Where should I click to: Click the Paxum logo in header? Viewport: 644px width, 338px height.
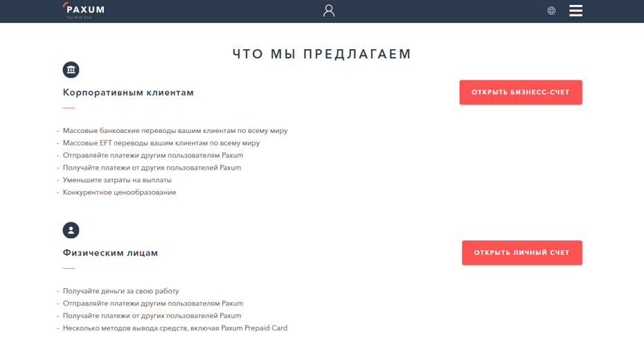tap(84, 10)
